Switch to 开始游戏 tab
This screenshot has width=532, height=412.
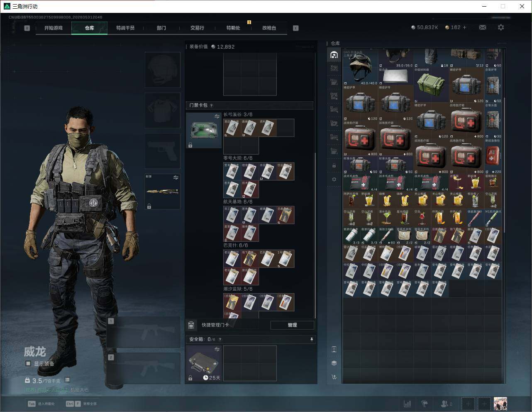(54, 28)
